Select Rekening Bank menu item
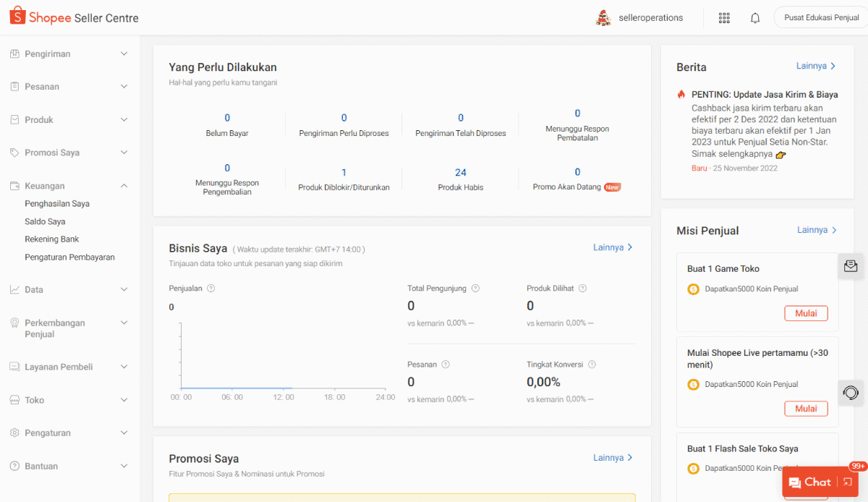Viewport: 868px width, 502px height. point(52,239)
